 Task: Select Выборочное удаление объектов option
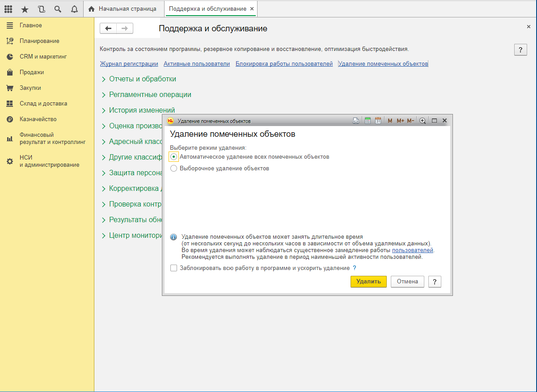[x=173, y=169]
